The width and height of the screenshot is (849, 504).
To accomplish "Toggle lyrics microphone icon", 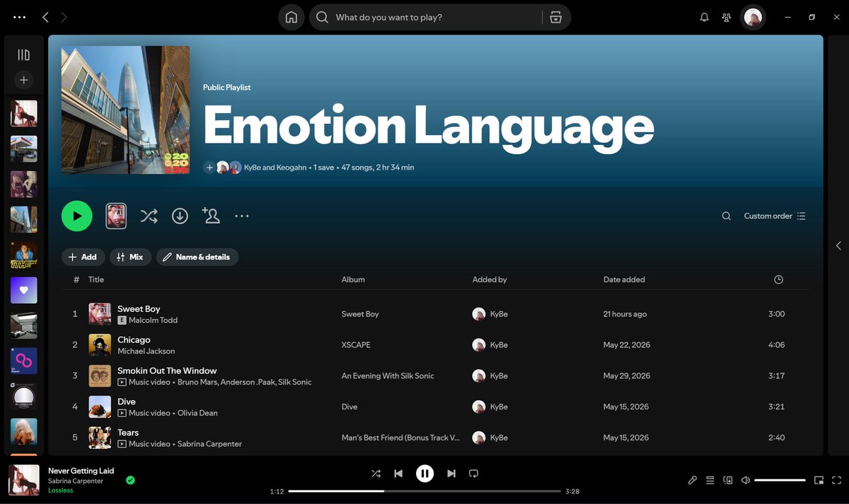I will click(693, 481).
